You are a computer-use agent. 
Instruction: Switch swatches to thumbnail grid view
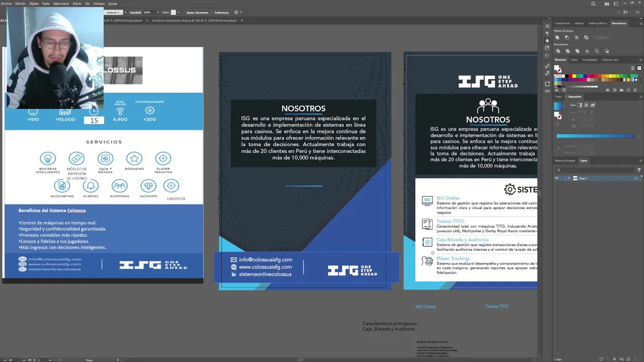(639, 68)
